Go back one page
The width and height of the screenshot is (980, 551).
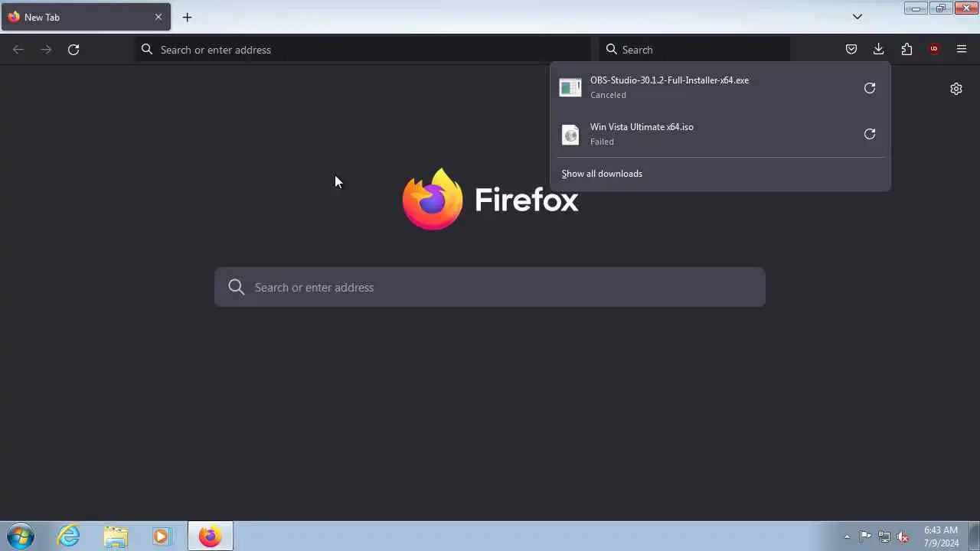pyautogui.click(x=18, y=49)
